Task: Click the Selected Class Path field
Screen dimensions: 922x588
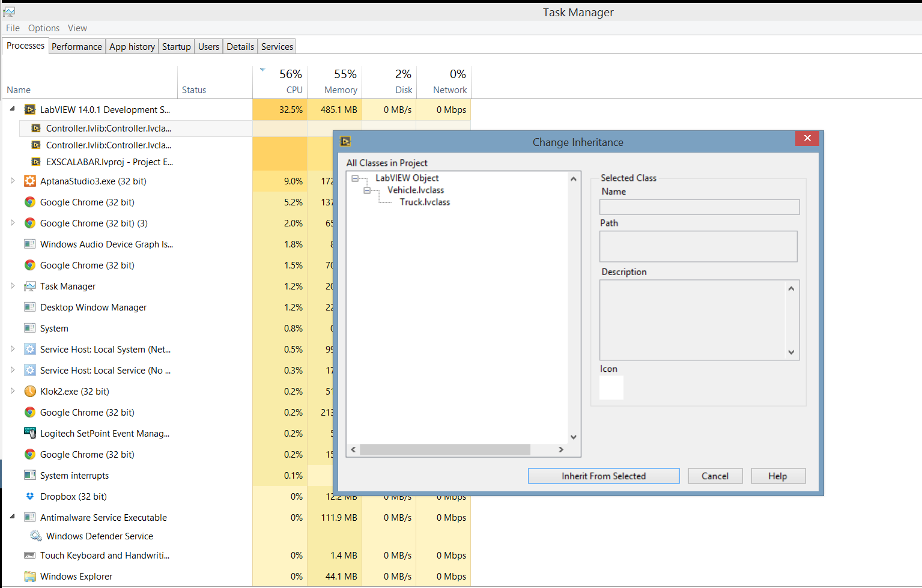Action: click(x=699, y=246)
